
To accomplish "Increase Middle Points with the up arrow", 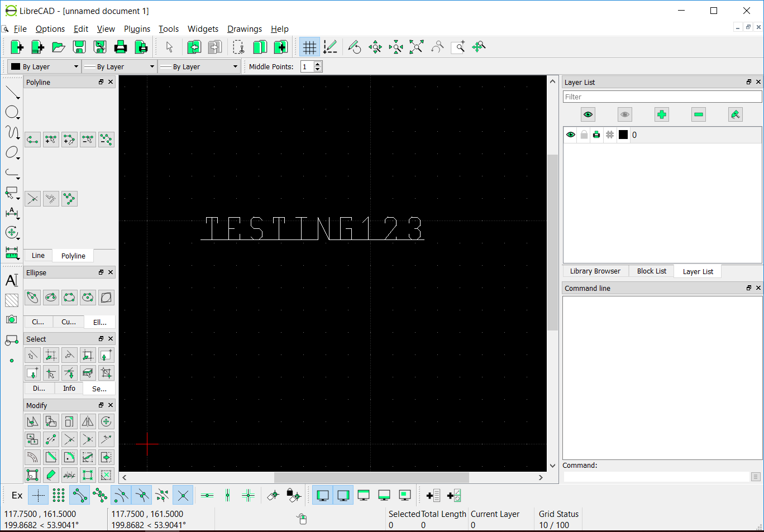I will [x=318, y=63].
